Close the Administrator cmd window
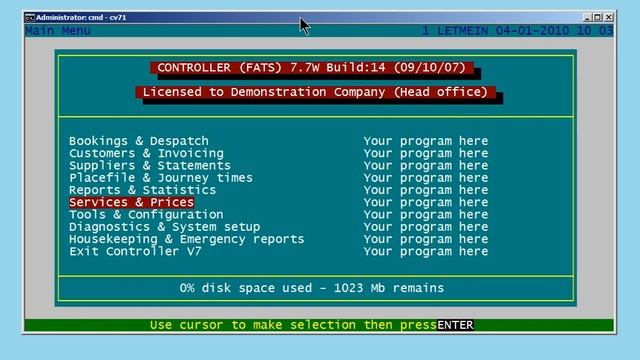 tap(609, 18)
